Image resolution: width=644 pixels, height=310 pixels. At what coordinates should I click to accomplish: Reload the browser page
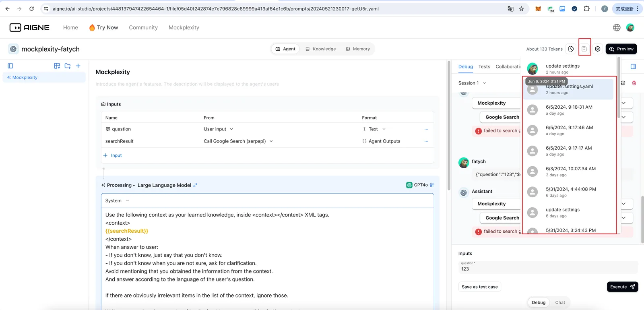point(31,8)
